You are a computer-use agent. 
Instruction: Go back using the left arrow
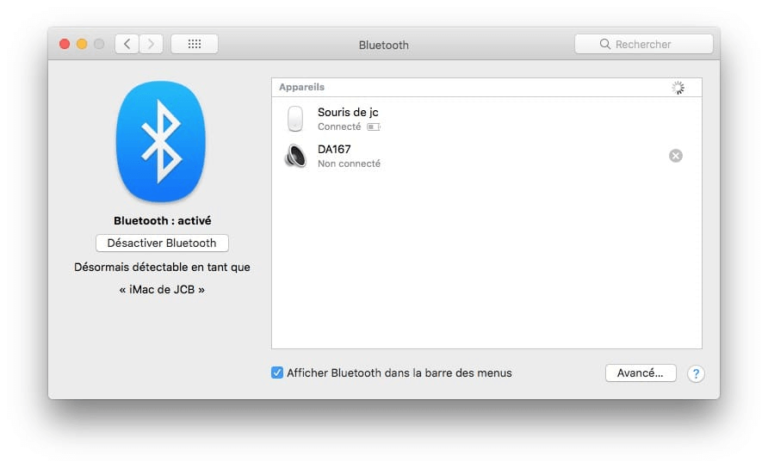pyautogui.click(x=127, y=44)
